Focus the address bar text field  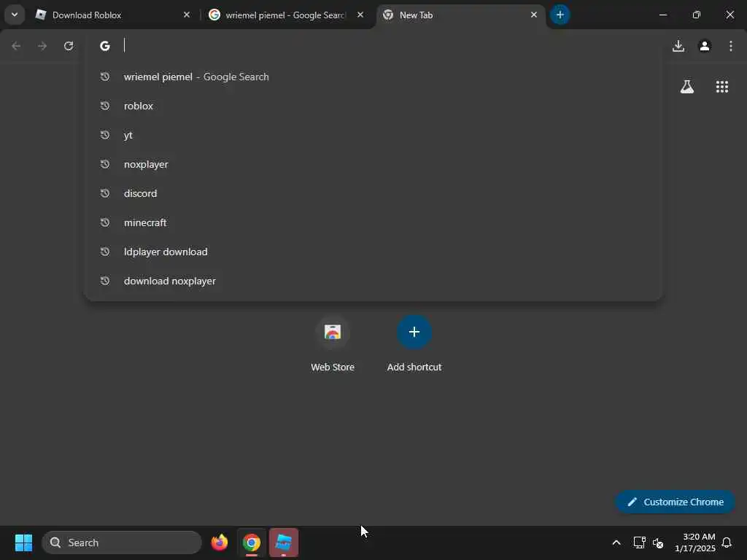(x=388, y=46)
